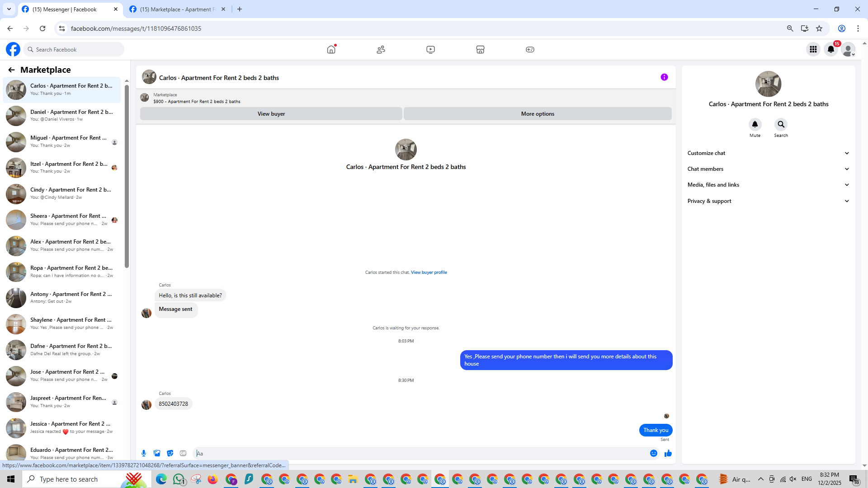Click the View buyer profile link
868x488 pixels.
pos(429,272)
